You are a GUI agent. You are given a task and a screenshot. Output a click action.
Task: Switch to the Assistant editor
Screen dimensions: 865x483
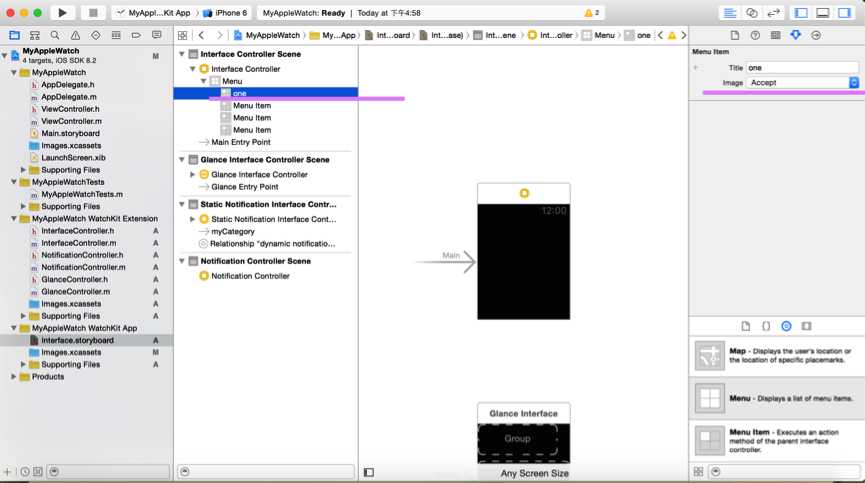[x=751, y=13]
